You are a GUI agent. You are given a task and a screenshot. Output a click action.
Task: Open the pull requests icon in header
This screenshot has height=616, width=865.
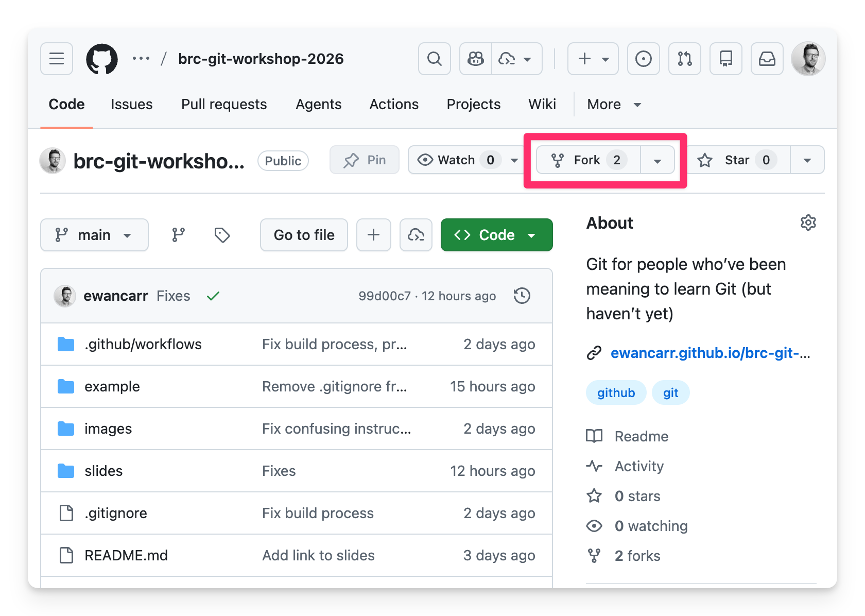click(x=685, y=59)
